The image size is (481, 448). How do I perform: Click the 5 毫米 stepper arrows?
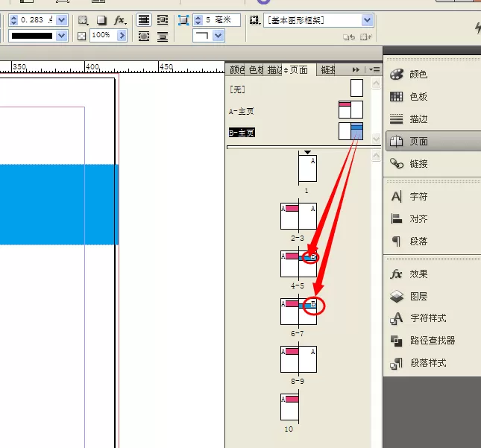pos(198,20)
